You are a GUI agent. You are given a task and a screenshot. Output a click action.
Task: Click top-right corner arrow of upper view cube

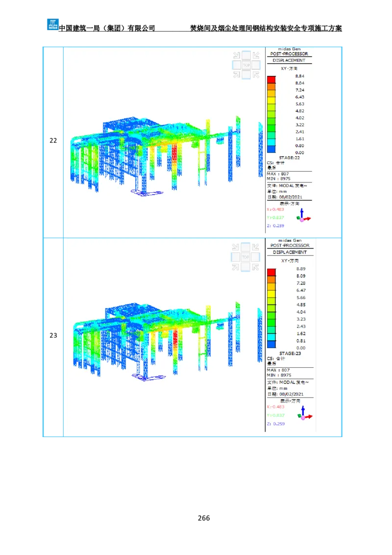click(x=255, y=55)
